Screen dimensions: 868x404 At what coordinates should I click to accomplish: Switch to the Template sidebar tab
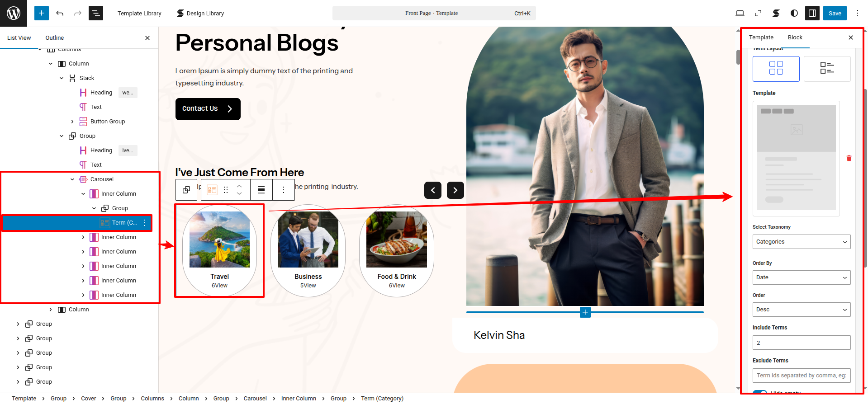[x=761, y=38]
